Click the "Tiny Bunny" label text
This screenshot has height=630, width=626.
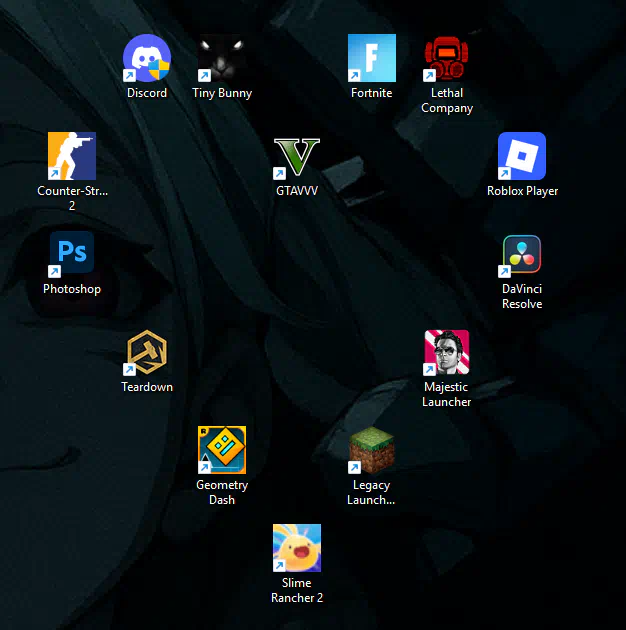point(222,93)
